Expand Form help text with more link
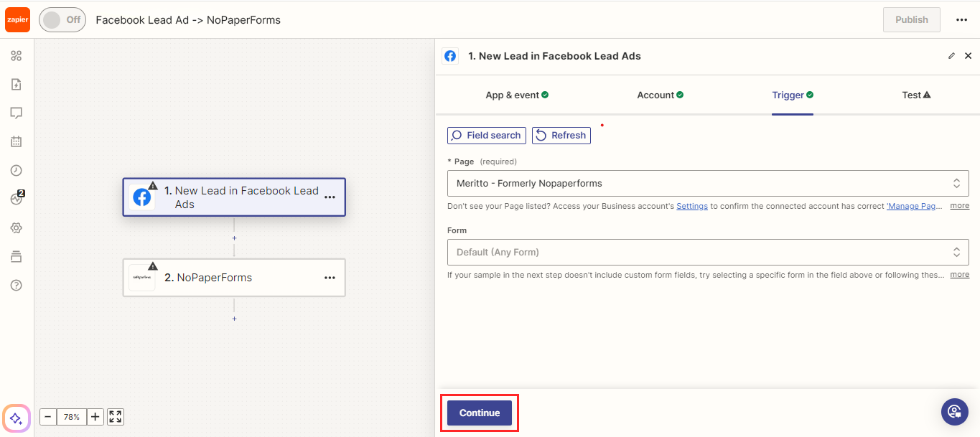 coord(960,275)
